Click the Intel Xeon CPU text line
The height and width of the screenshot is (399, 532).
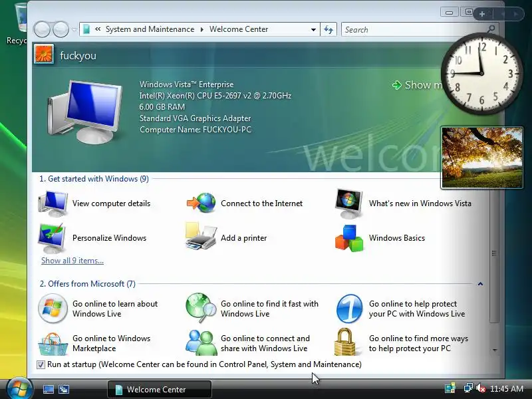coord(215,96)
